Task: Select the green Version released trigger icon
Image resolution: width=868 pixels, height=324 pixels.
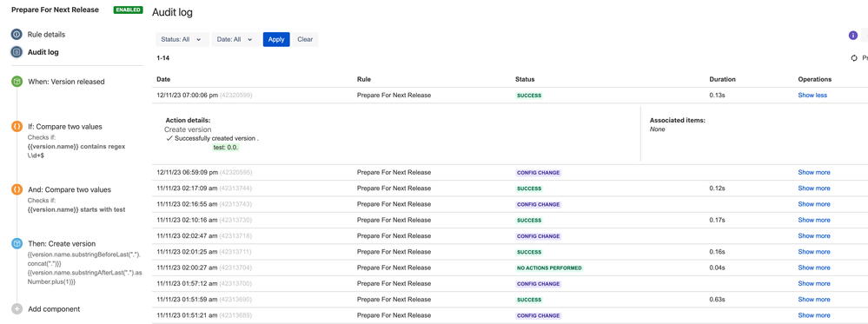Action: pos(17,82)
